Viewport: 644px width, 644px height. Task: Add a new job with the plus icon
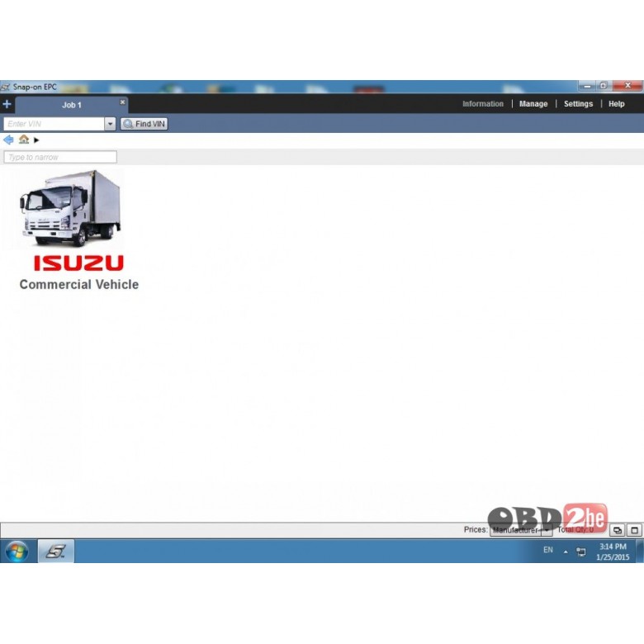(7, 104)
